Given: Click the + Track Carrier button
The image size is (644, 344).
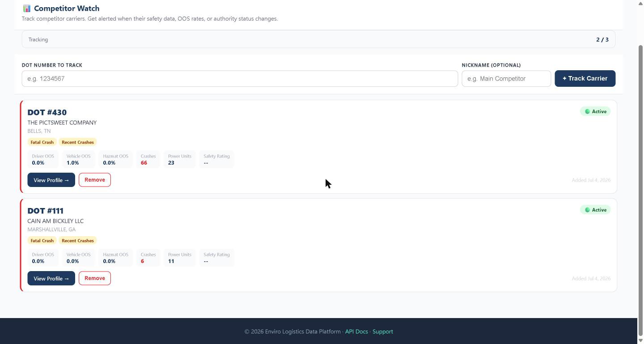Looking at the screenshot, I should point(585,79).
